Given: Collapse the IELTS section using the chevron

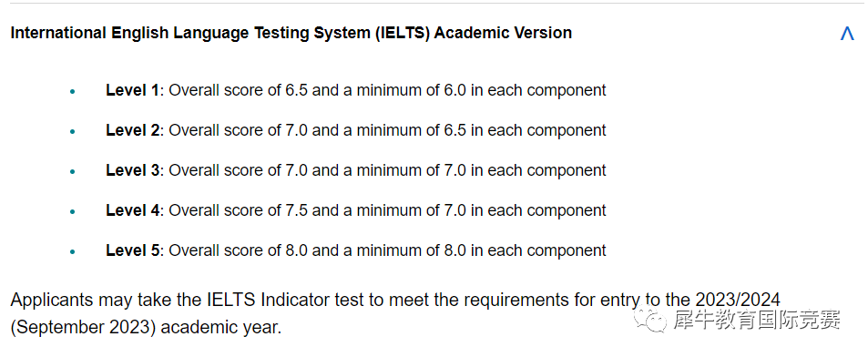Looking at the screenshot, I should (847, 33).
